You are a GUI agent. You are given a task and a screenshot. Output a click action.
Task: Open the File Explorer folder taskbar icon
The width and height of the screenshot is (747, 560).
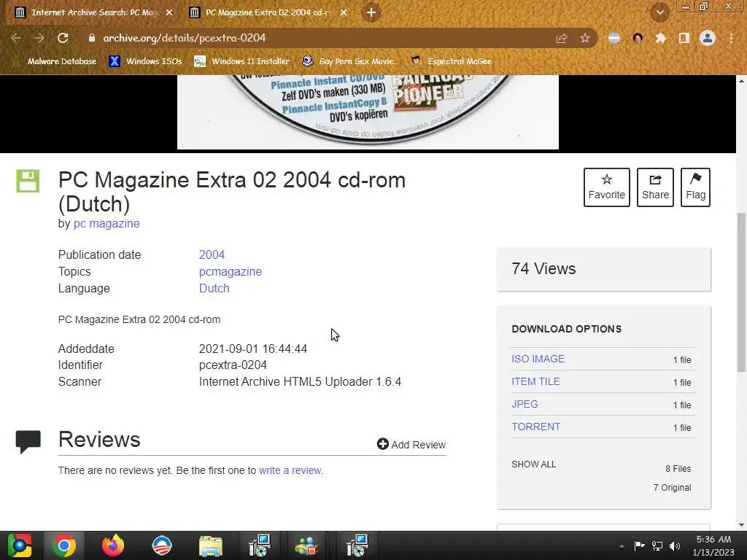[211, 545]
